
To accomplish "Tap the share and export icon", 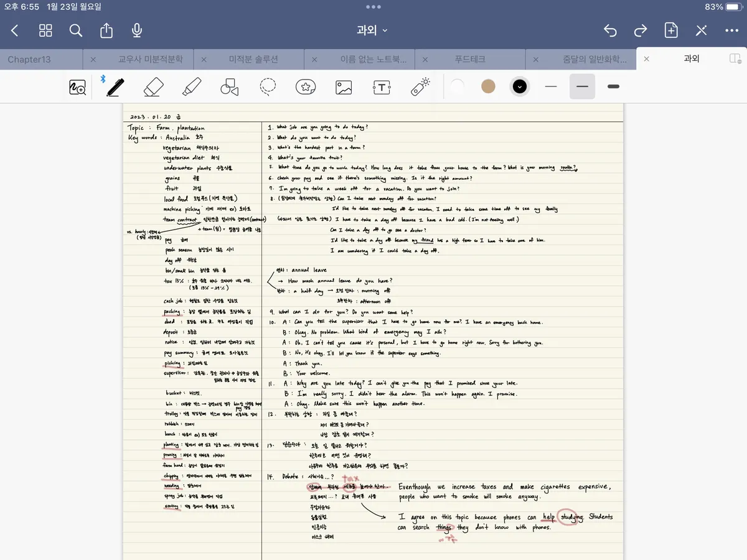I will [x=106, y=30].
